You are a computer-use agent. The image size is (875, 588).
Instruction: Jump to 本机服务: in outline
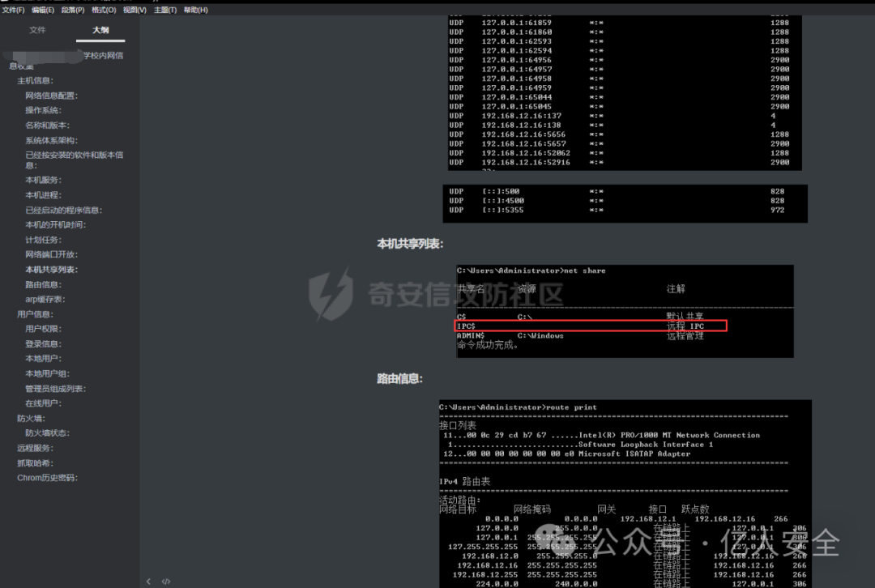pyautogui.click(x=43, y=180)
